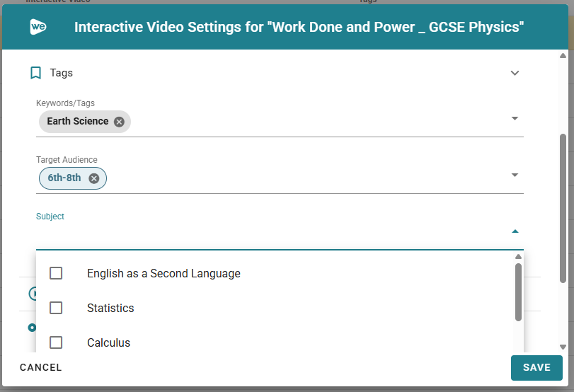The height and width of the screenshot is (392, 574).
Task: Click the Tags bookmark icon
Action: [x=36, y=73]
